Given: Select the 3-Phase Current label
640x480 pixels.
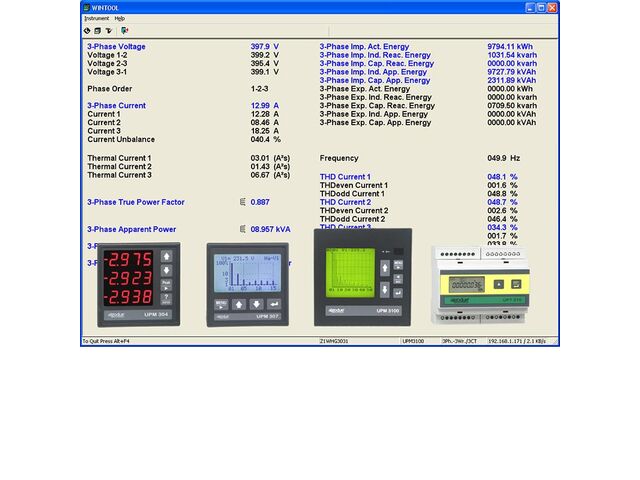Looking at the screenshot, I should point(116,106).
